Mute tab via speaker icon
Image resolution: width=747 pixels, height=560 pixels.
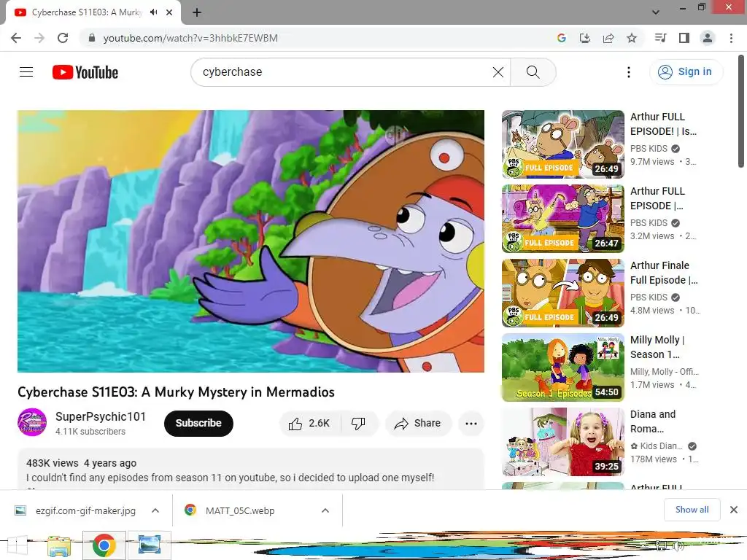tap(153, 12)
